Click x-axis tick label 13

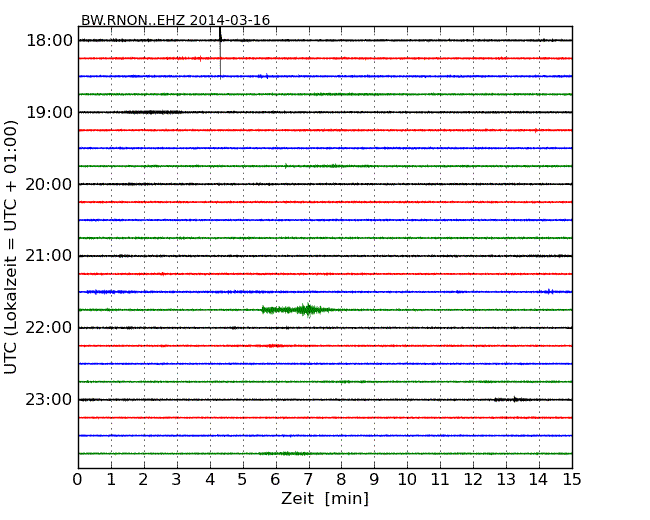(x=506, y=480)
